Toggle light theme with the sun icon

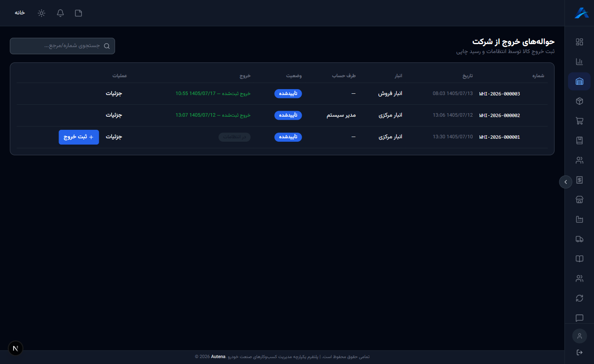coord(41,13)
